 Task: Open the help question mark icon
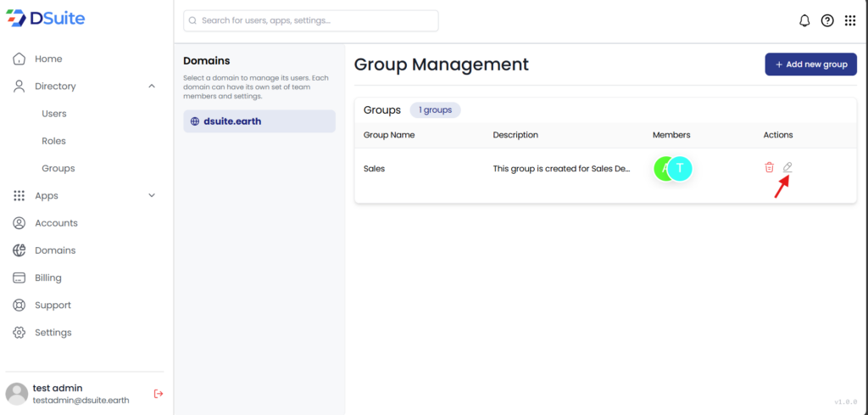click(x=827, y=20)
